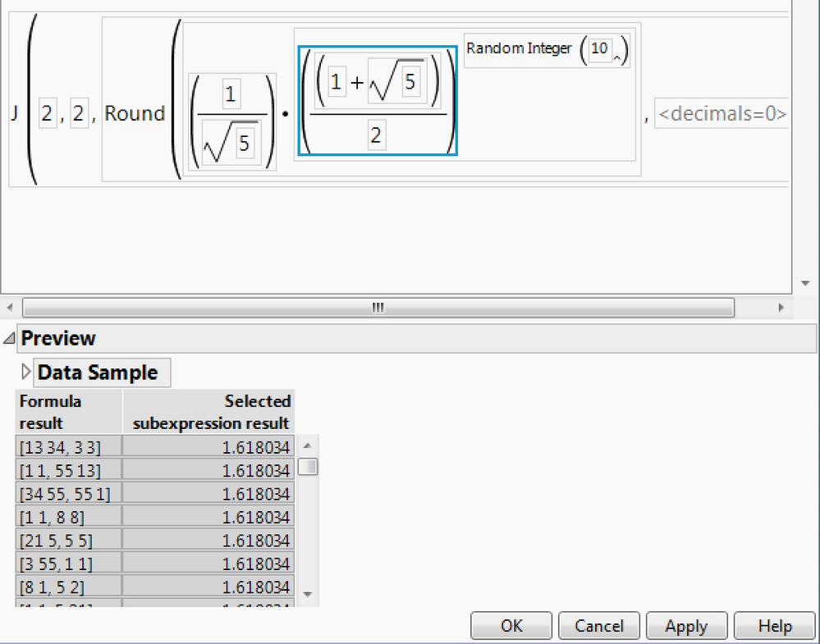Screen dimensions: 820x644
Task: Collapse the Preview panel
Action: 9,338
